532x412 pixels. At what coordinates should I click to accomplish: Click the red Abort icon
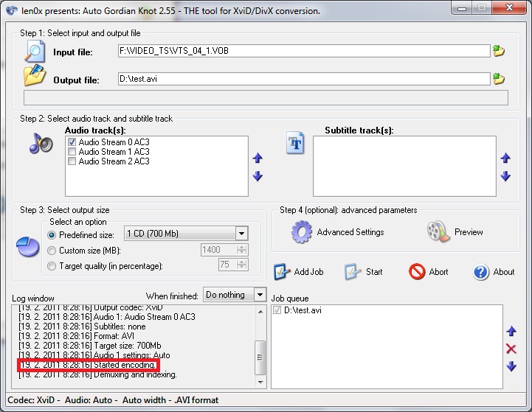click(417, 272)
